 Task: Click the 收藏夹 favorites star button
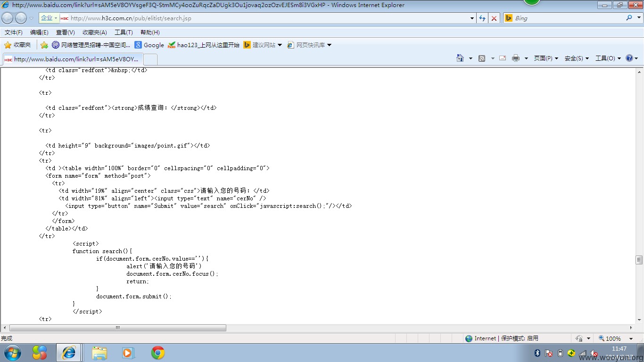point(17,45)
